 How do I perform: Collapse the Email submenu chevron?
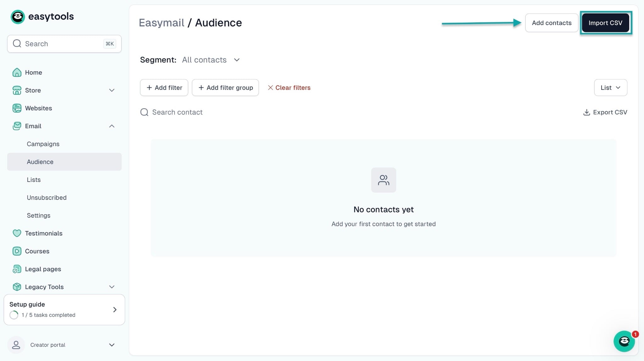112,126
